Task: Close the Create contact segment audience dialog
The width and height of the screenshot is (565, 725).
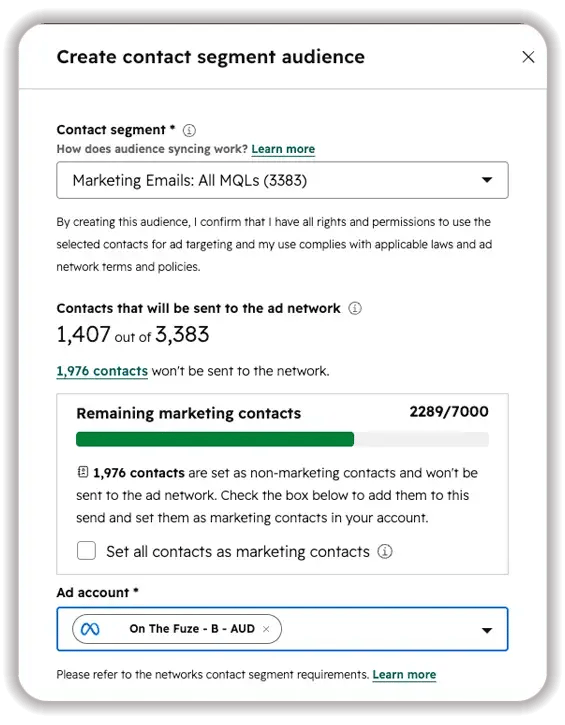Action: [x=528, y=57]
